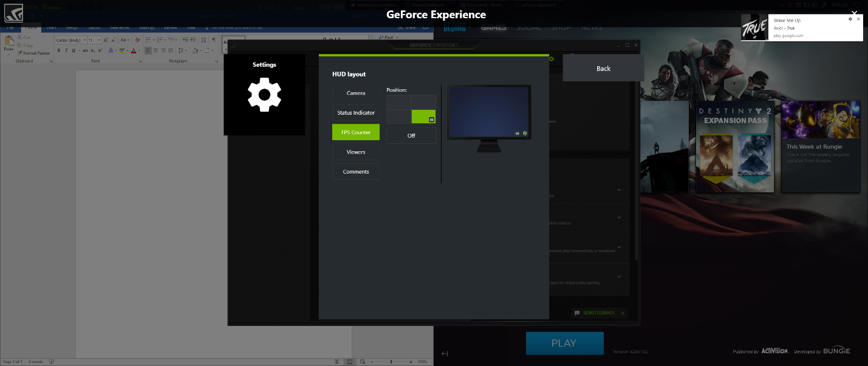This screenshot has width=868, height=366.
Task: Set FPS counter position to top-left cell
Action: (x=399, y=102)
